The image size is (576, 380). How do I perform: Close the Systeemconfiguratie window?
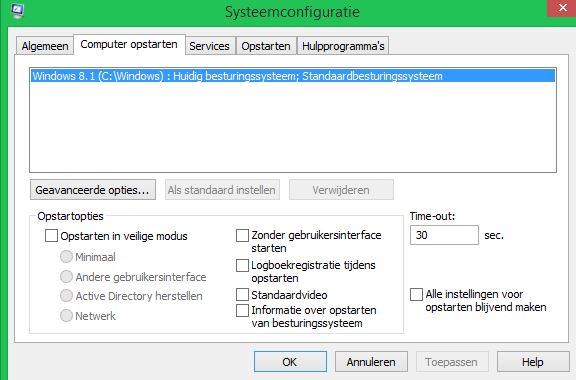562,8
